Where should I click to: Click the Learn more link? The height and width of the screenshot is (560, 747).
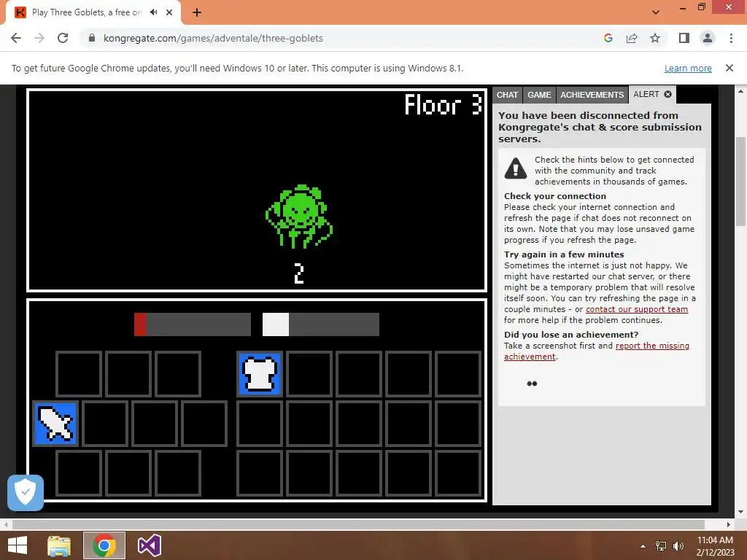coord(688,68)
